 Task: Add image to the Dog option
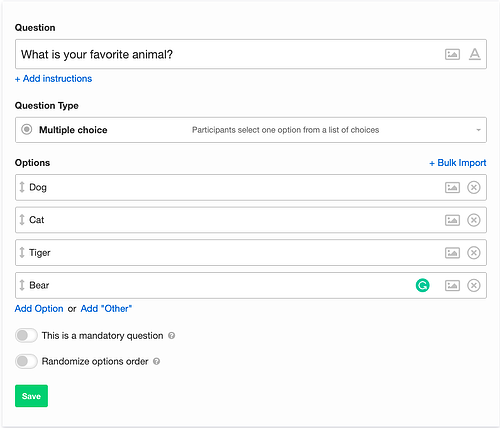click(452, 187)
